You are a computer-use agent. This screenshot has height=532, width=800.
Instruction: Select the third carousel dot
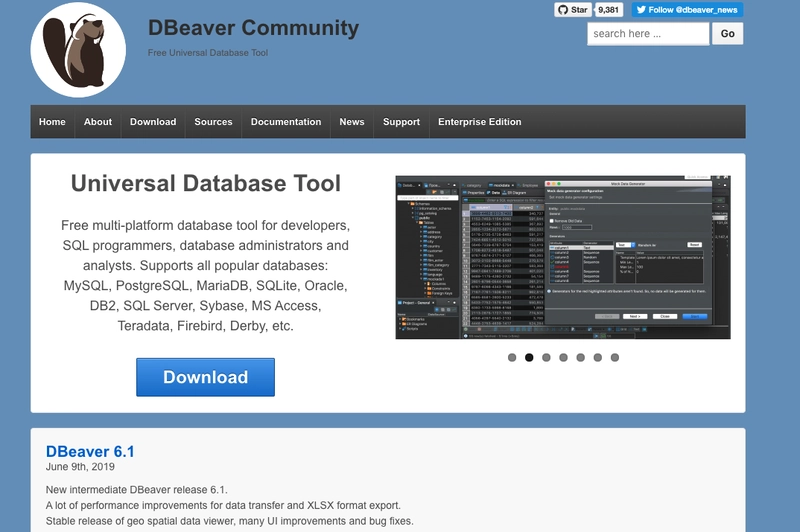pos(546,358)
